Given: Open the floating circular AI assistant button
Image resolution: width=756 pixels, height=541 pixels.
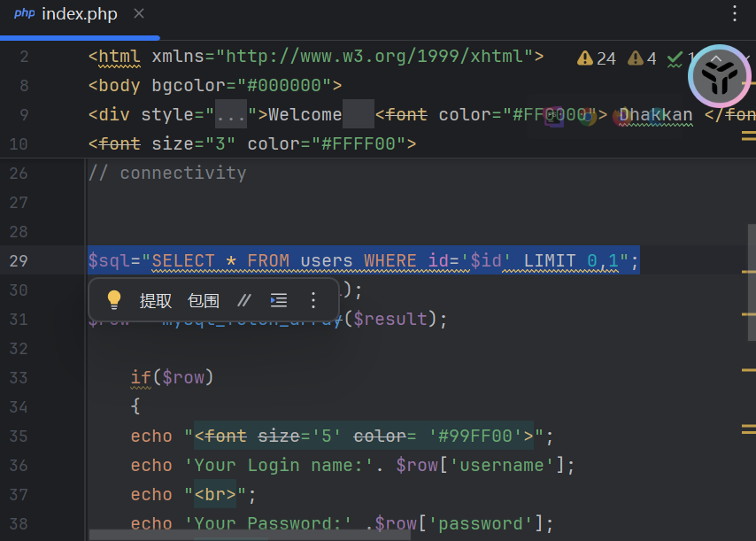Looking at the screenshot, I should click(719, 75).
